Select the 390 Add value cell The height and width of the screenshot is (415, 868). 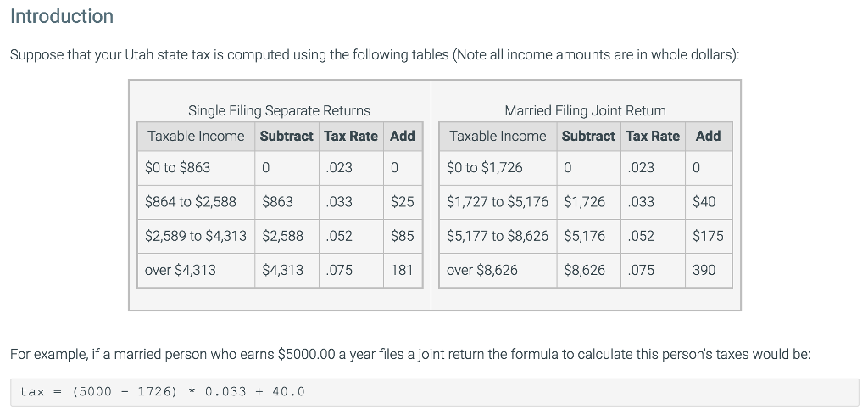tap(704, 270)
